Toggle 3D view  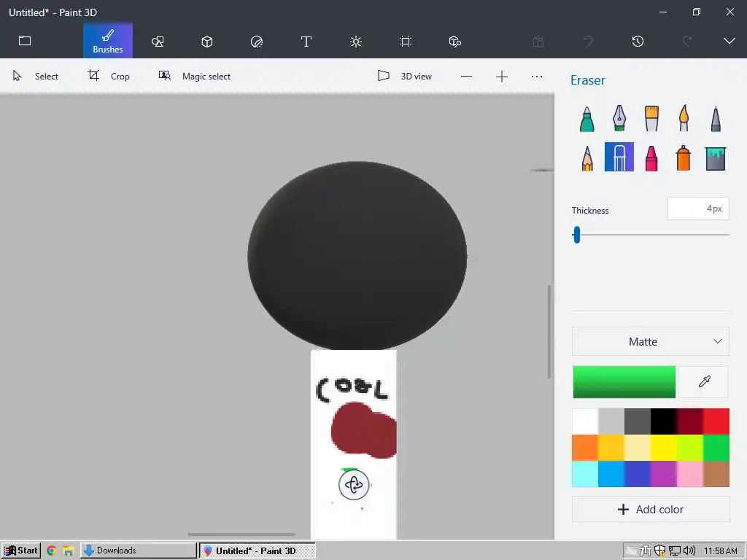[405, 76]
